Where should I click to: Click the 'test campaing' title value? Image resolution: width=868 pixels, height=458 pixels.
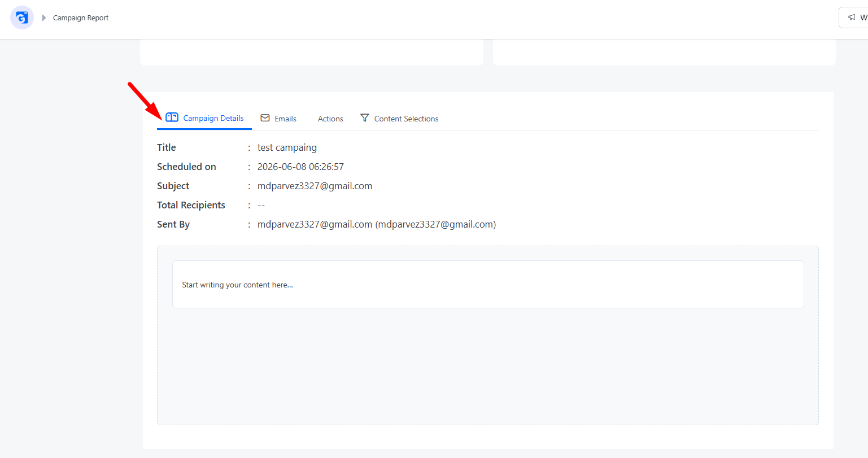click(287, 147)
